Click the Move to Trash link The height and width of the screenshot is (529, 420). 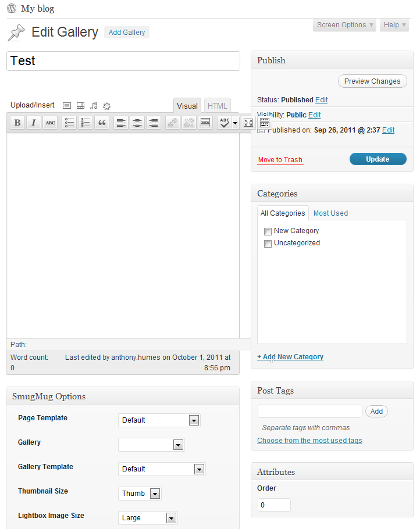pos(280,160)
